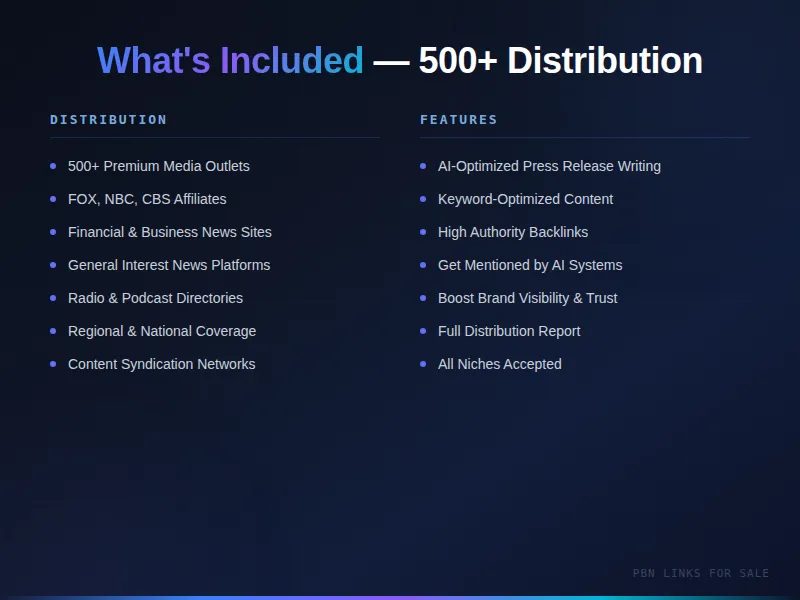Click the "PBN LINKS FOR SALE" watermark
This screenshot has height=600, width=800.
tap(701, 573)
